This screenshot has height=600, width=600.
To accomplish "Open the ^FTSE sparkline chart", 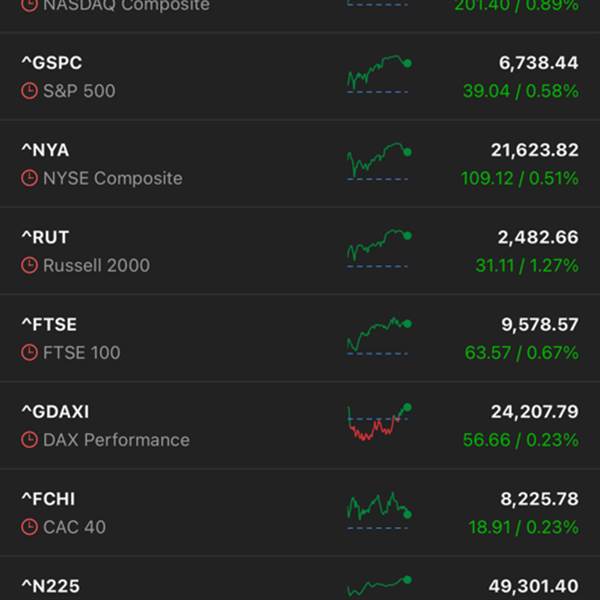I will 378,336.
